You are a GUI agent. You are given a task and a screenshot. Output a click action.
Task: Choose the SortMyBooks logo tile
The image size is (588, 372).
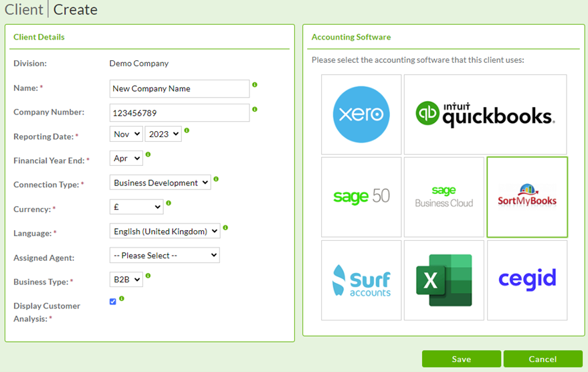527,197
